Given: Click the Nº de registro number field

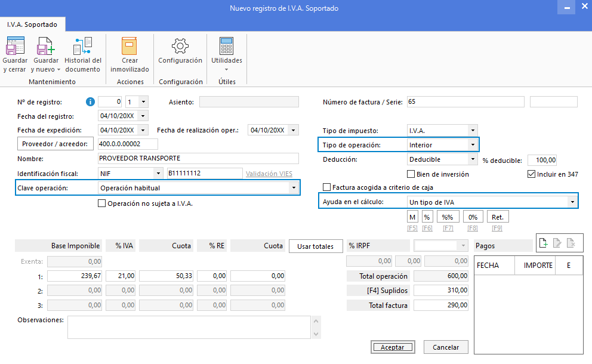Looking at the screenshot, I should [110, 102].
